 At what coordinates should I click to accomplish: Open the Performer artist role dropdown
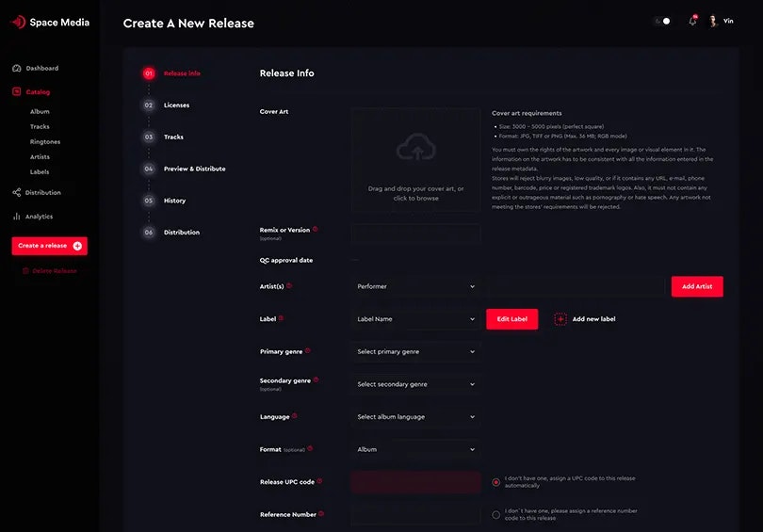415,286
